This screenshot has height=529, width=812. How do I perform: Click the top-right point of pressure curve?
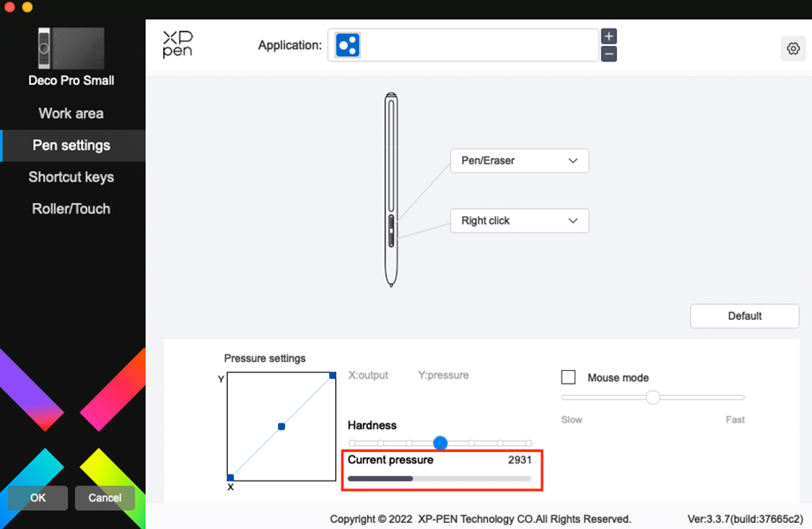click(x=333, y=375)
